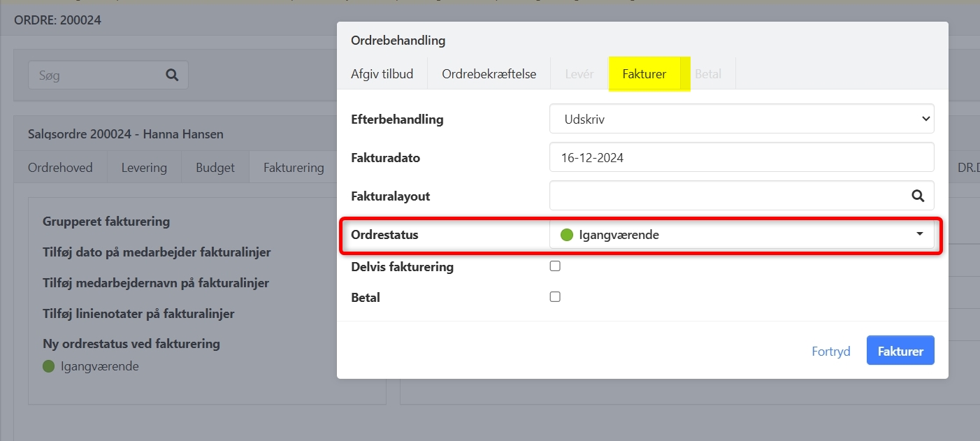The image size is (980, 441).
Task: Enable the Delvis fakturering checkbox
Action: [x=555, y=266]
